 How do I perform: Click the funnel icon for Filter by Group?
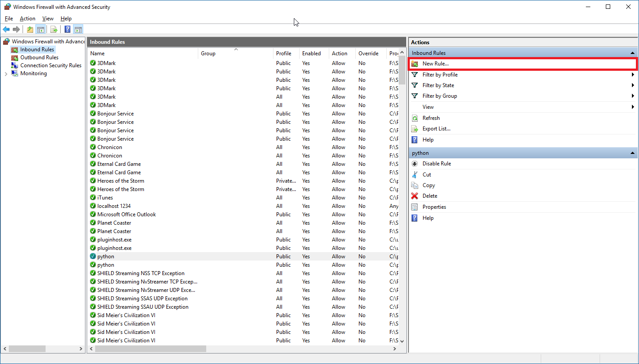pos(415,96)
